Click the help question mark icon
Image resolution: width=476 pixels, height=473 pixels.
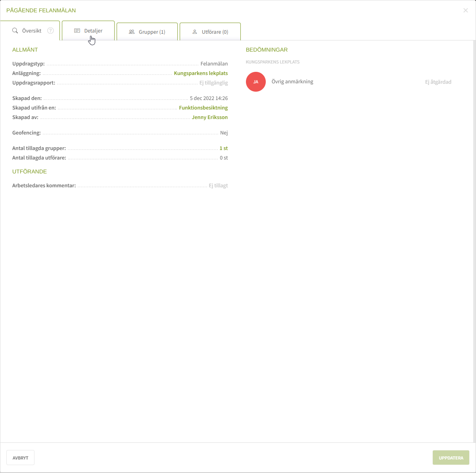pyautogui.click(x=50, y=31)
